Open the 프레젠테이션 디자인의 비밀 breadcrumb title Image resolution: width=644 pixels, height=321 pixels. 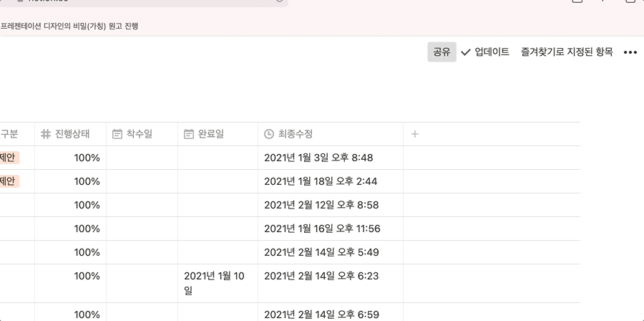tap(69, 26)
